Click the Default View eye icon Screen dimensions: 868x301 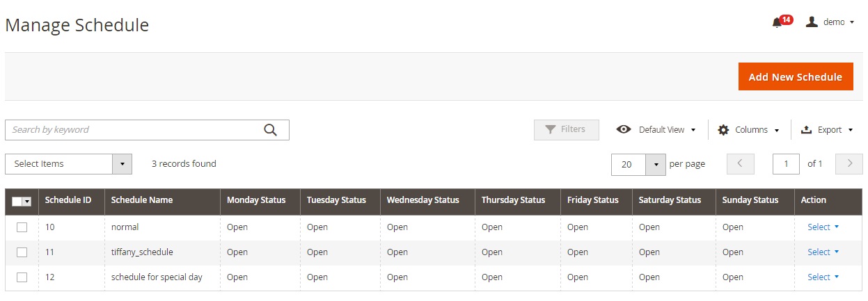(624, 129)
